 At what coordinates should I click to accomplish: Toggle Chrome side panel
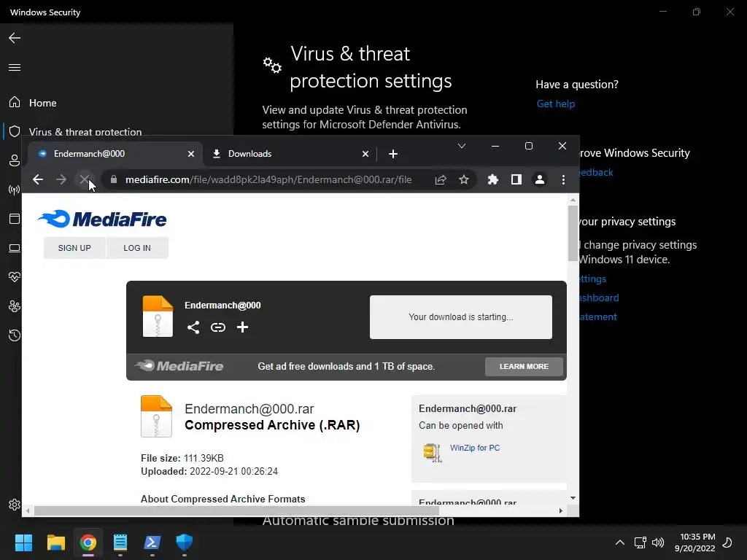(516, 179)
